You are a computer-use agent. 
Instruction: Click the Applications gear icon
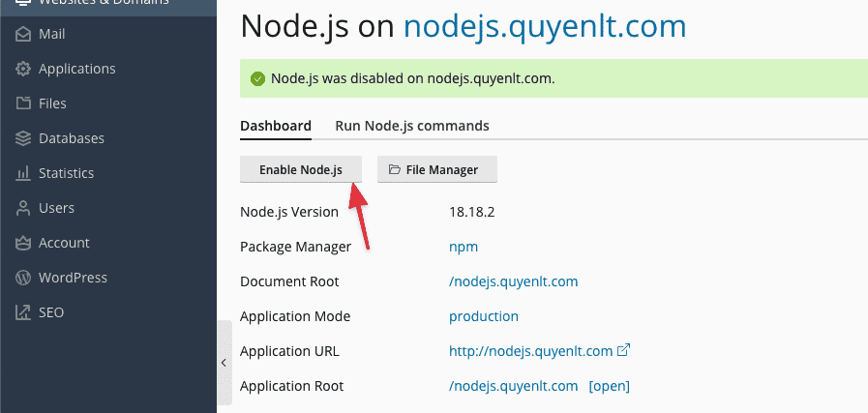23,69
